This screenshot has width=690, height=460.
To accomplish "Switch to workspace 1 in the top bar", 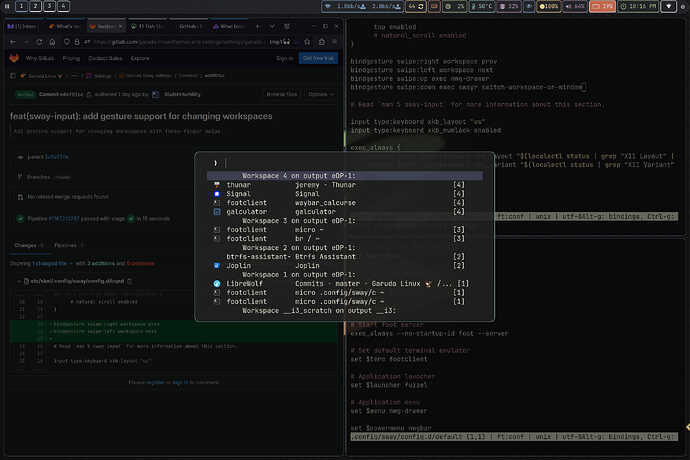I will click(x=21, y=6).
